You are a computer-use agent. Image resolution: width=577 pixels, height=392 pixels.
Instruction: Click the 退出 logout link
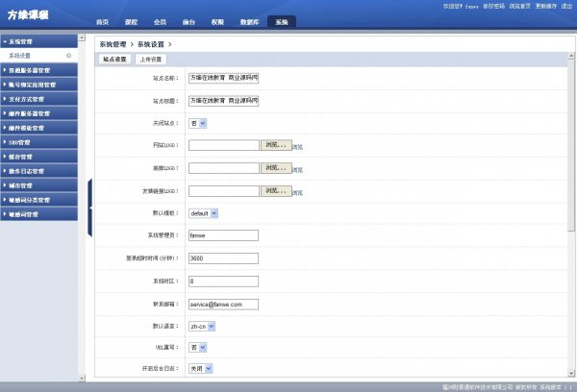[x=566, y=6]
